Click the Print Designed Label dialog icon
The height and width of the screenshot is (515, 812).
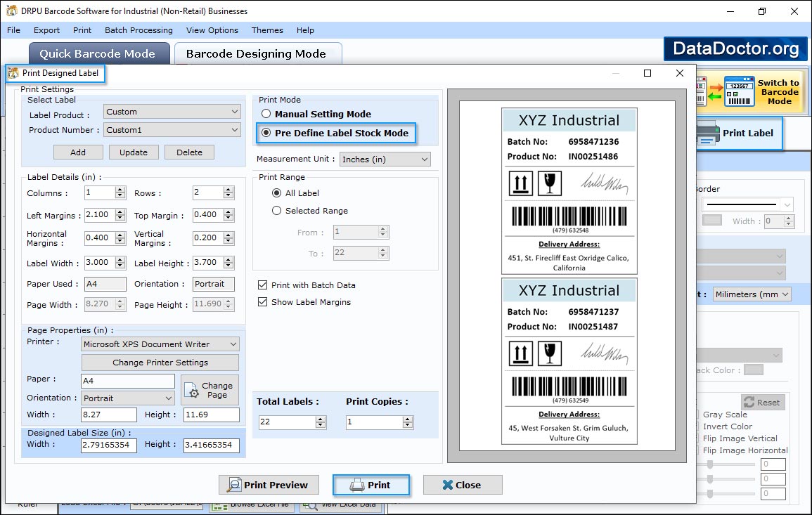13,73
